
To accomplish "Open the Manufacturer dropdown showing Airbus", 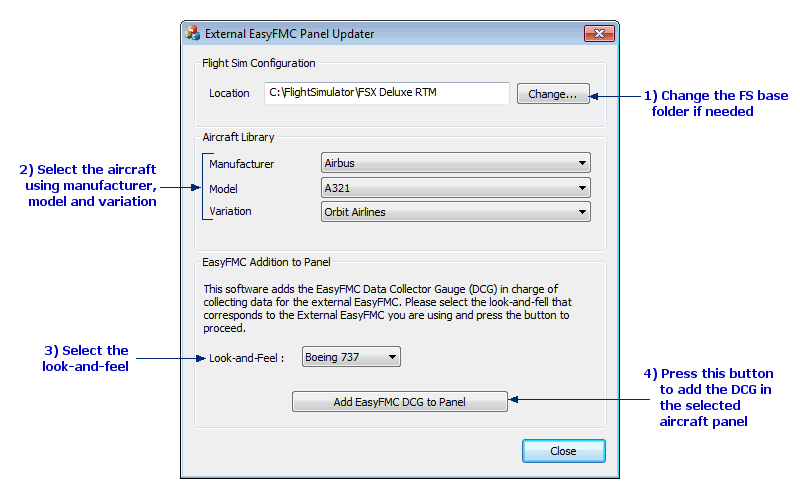I will [x=456, y=163].
